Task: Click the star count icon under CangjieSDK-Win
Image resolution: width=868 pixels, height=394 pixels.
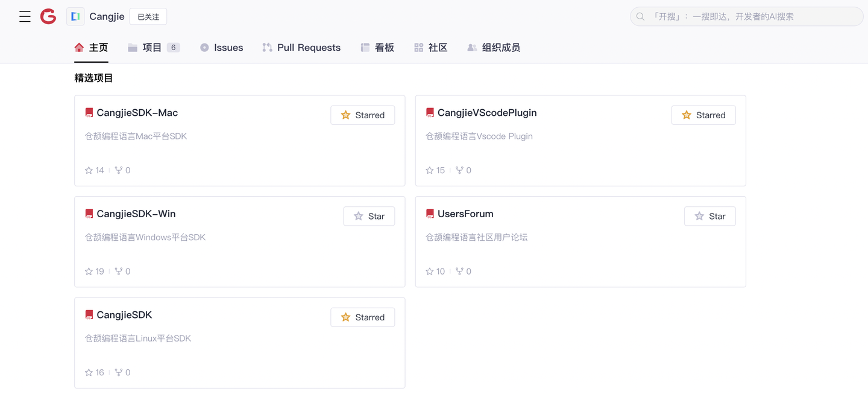Action: point(89,272)
